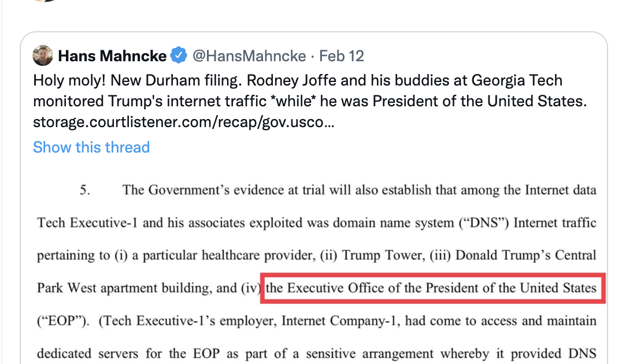The height and width of the screenshot is (364, 622).
Task: Click the '(“DNS”)' abbreviation in the filing
Action: [x=484, y=223]
